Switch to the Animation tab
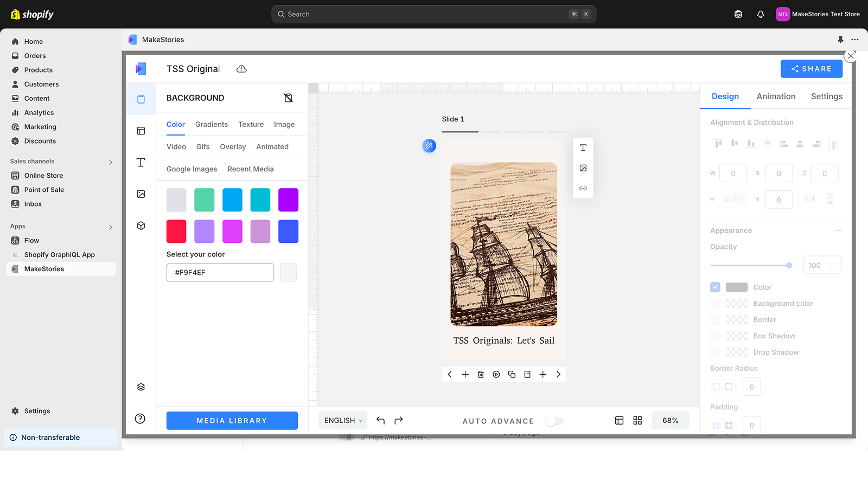This screenshot has width=868, height=488. pyautogui.click(x=776, y=96)
